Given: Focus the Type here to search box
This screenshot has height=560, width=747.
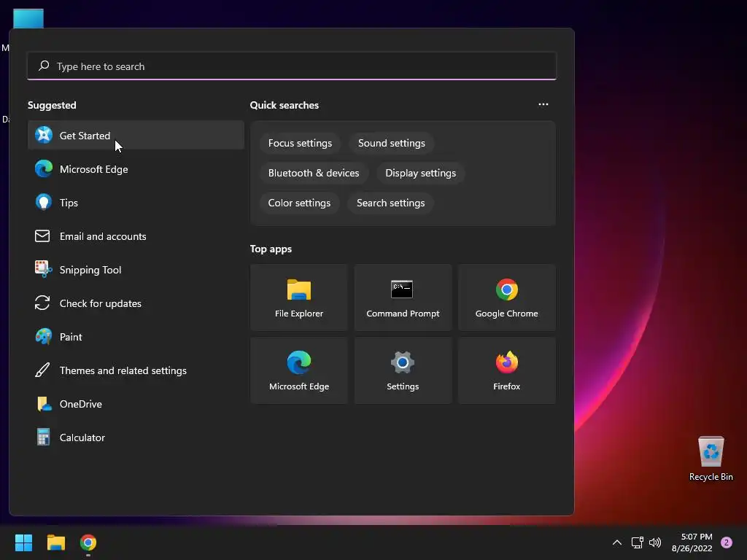Looking at the screenshot, I should [x=292, y=66].
